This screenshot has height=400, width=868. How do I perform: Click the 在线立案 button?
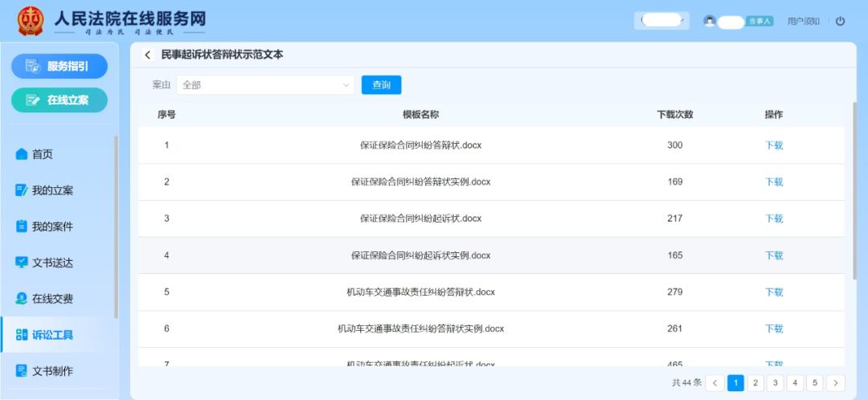click(x=59, y=100)
